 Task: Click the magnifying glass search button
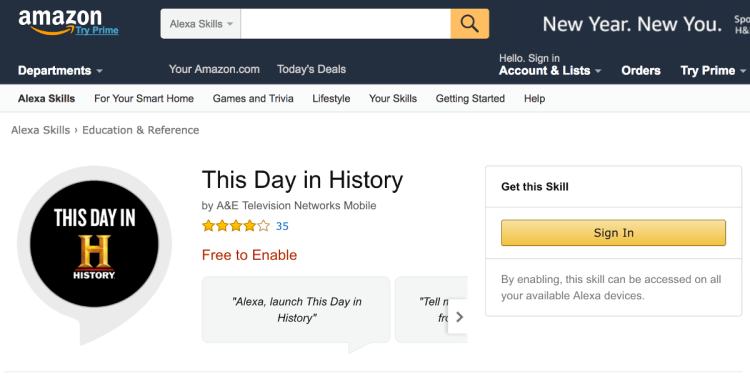click(x=469, y=23)
